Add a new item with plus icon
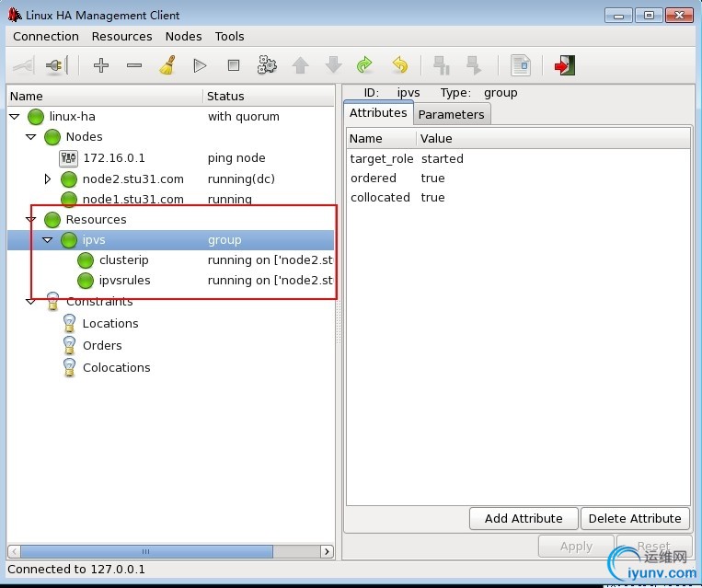This screenshot has width=702, height=588. tap(101, 65)
